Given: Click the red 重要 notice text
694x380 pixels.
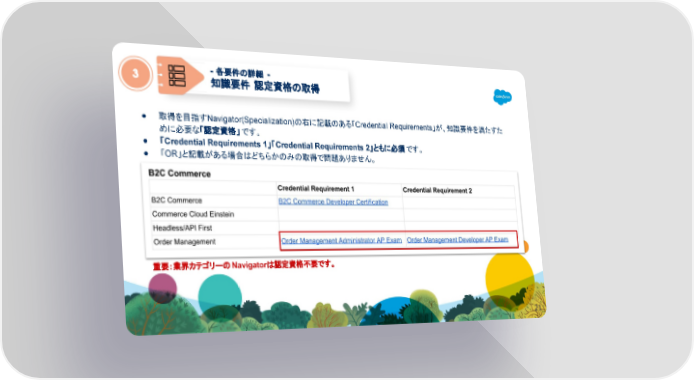Looking at the screenshot, I should 244,265.
